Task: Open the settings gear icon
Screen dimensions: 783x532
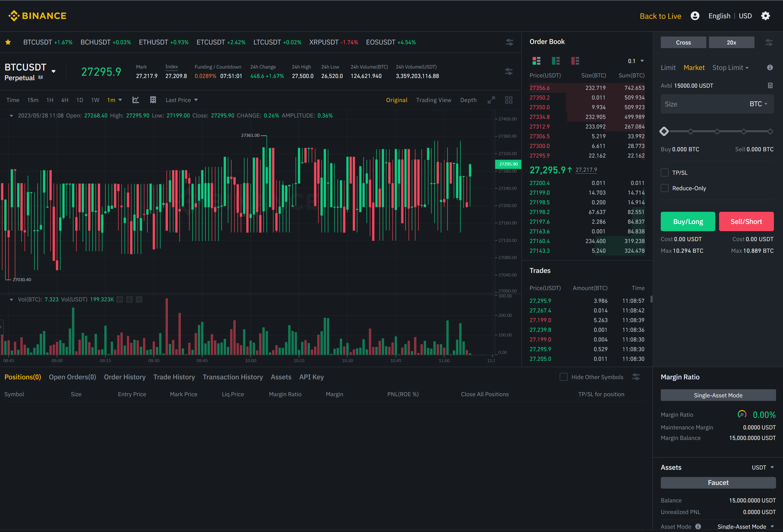Action: (x=766, y=16)
